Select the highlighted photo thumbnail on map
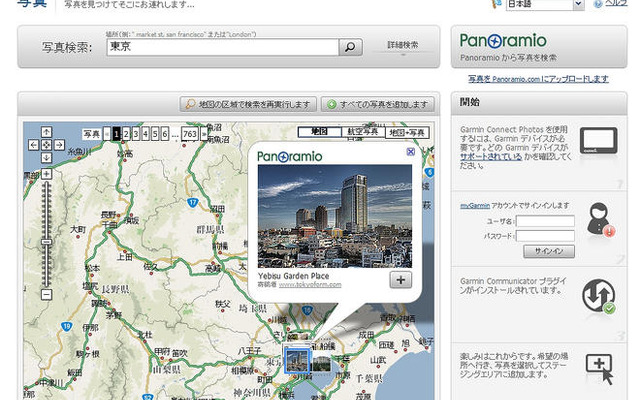The height and width of the screenshot is (400, 640). click(297, 360)
